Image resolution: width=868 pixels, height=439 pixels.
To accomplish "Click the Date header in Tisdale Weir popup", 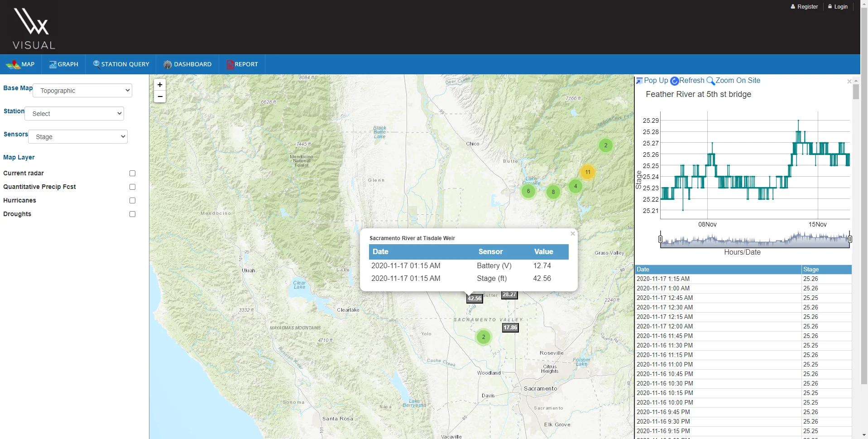I will [x=380, y=252].
